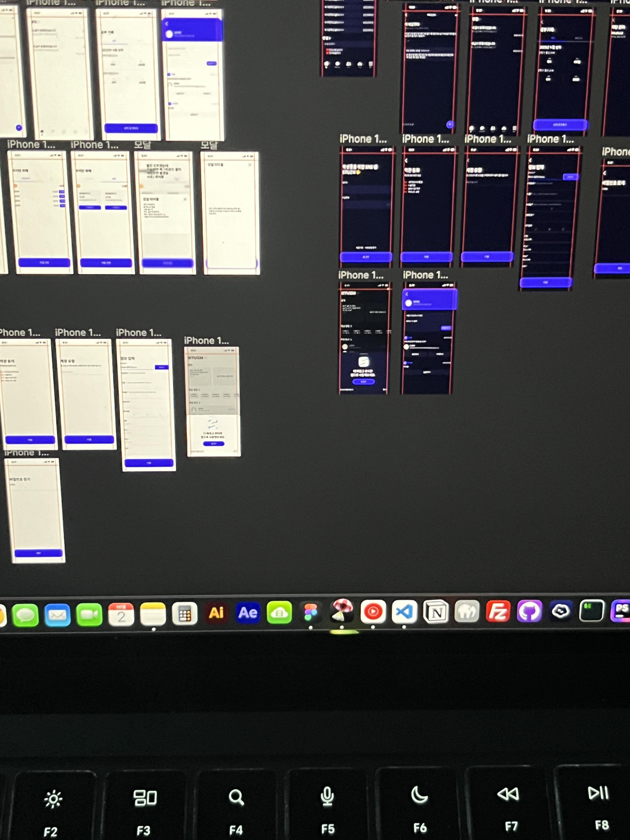Open Figma from the dock
The image size is (630, 840).
click(311, 612)
